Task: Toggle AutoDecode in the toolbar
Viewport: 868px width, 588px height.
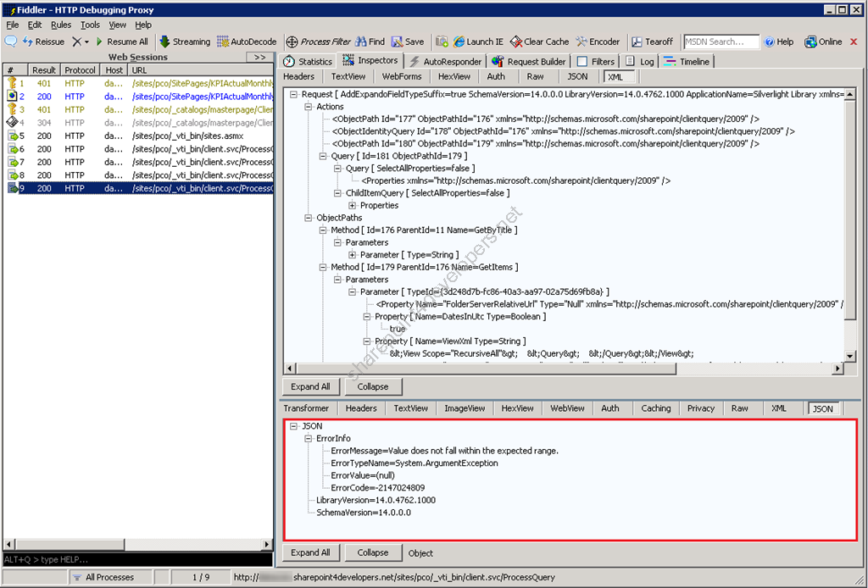Action: [247, 42]
